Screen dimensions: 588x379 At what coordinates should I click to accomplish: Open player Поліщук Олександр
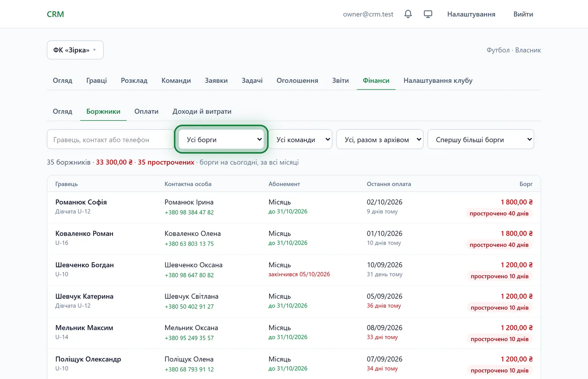point(88,359)
